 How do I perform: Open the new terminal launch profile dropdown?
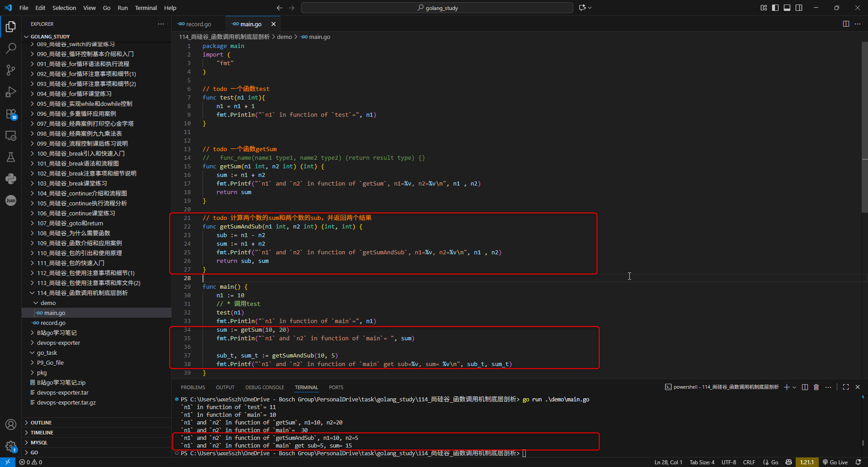click(x=794, y=387)
